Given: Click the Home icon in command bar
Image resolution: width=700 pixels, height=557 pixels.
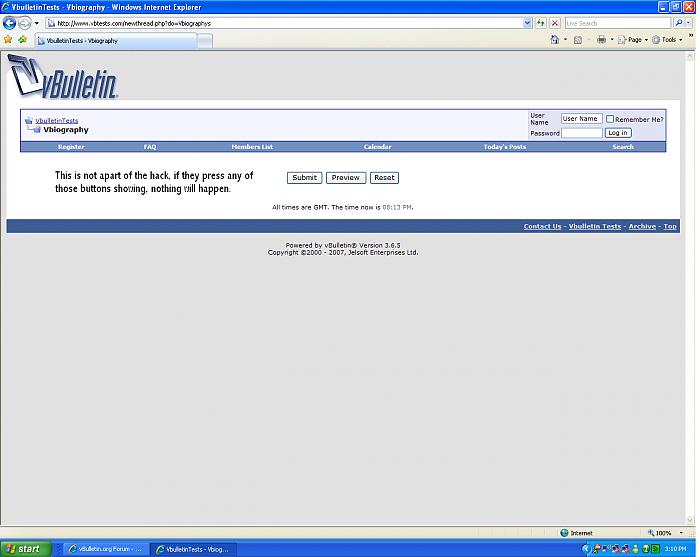Looking at the screenshot, I should click(x=555, y=40).
